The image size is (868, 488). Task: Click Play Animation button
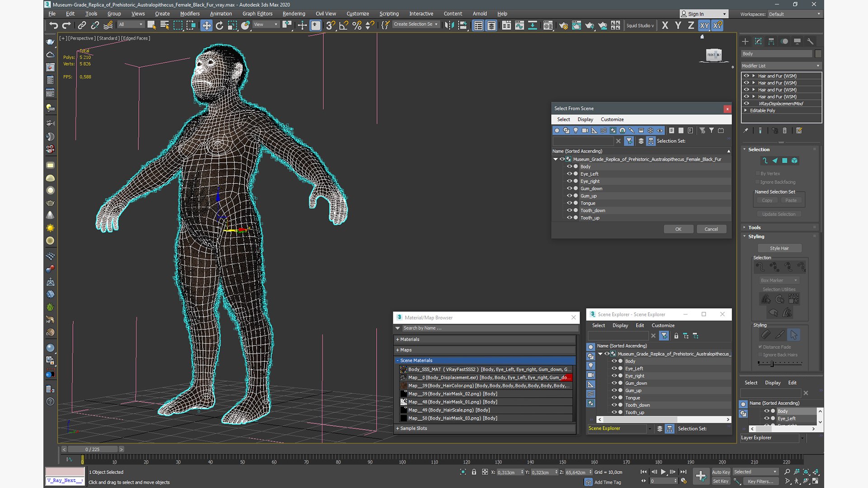663,472
